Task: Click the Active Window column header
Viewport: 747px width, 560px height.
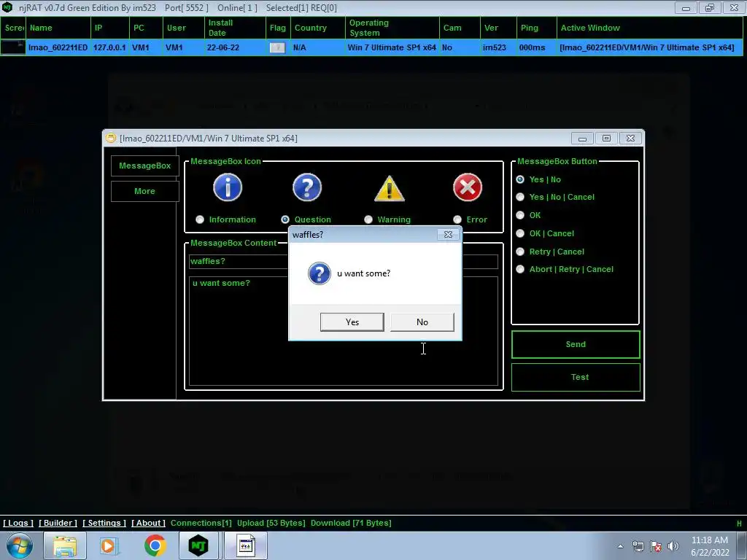Action: (649, 28)
